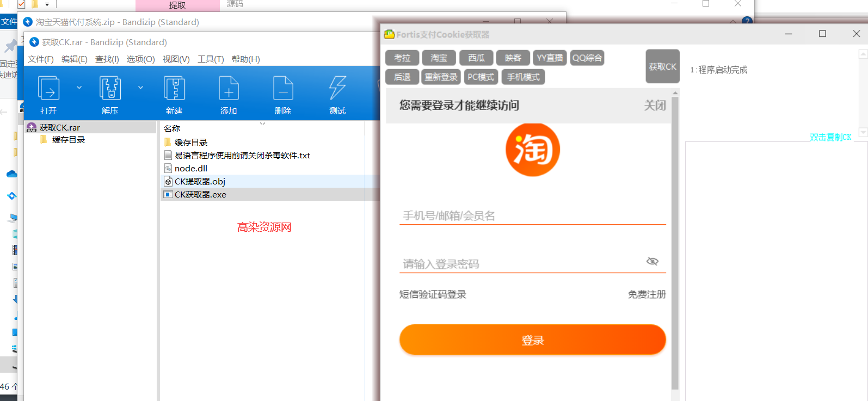Click the Add (添加) file icon
Viewport: 868px width, 401px height.
229,89
